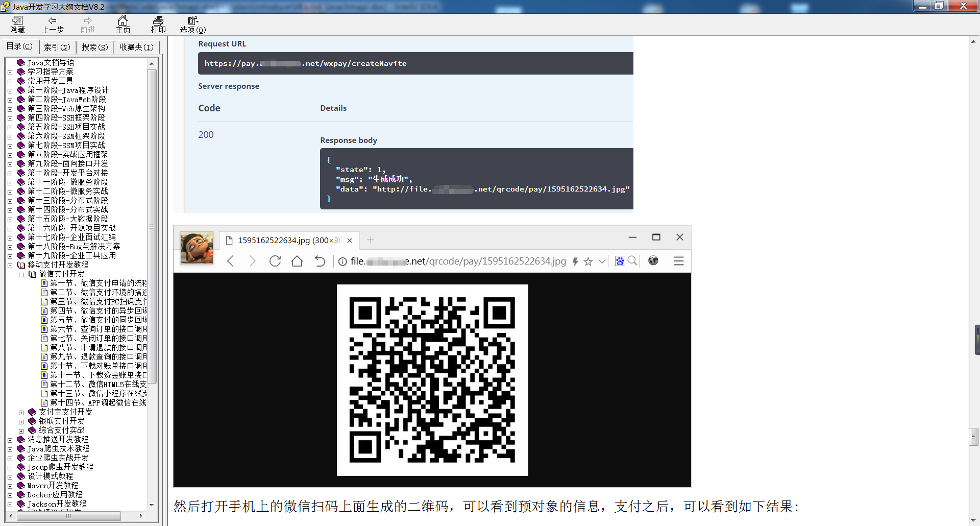Click the 隐藏 (Hide) toolbar icon
Viewport: 980px width, 526px height.
[17, 25]
